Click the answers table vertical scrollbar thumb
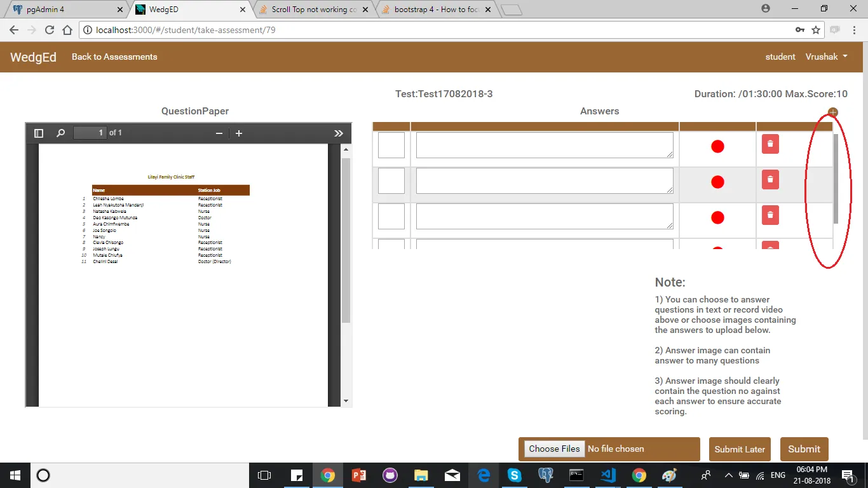868x488 pixels. 836,179
